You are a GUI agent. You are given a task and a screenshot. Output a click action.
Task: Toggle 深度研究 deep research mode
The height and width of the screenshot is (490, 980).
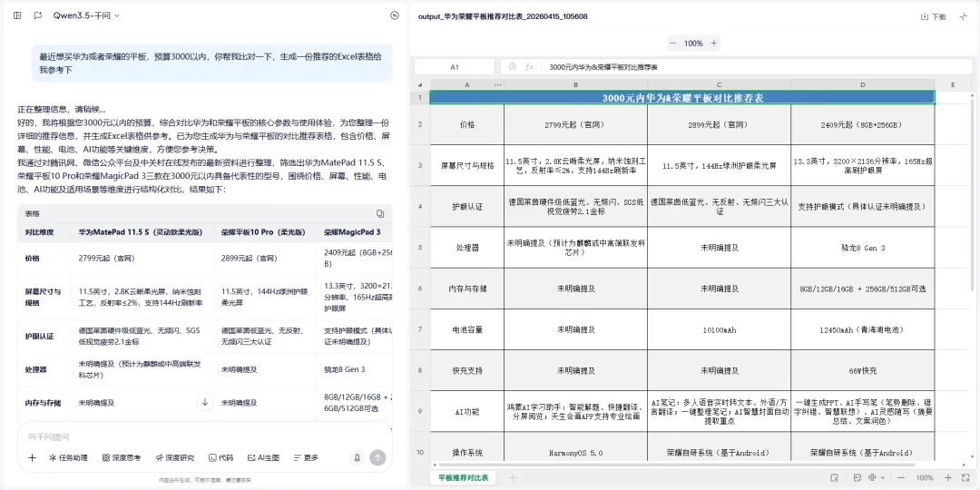(x=175, y=458)
